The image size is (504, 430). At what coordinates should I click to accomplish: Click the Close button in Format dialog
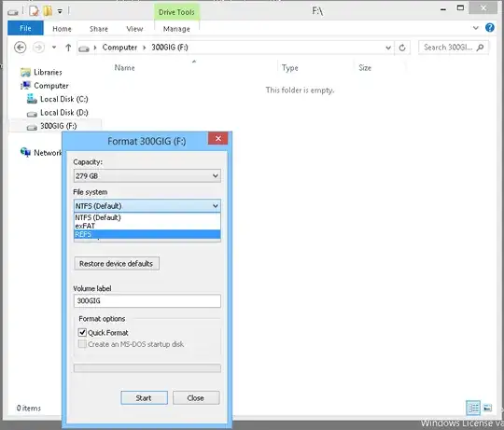click(x=196, y=398)
